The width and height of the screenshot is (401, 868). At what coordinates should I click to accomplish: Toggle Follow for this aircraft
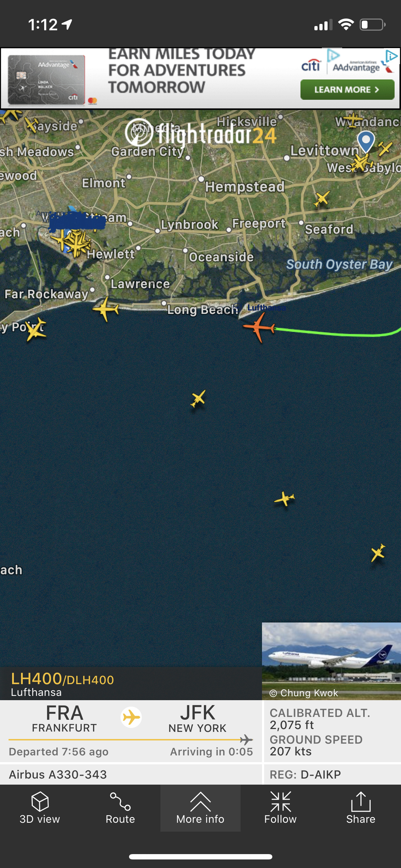click(281, 808)
